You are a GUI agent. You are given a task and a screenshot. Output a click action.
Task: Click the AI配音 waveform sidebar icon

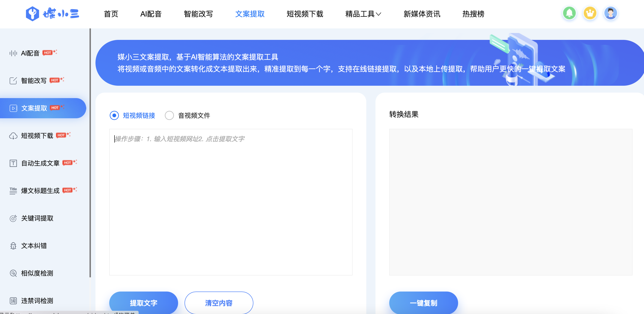click(x=13, y=53)
